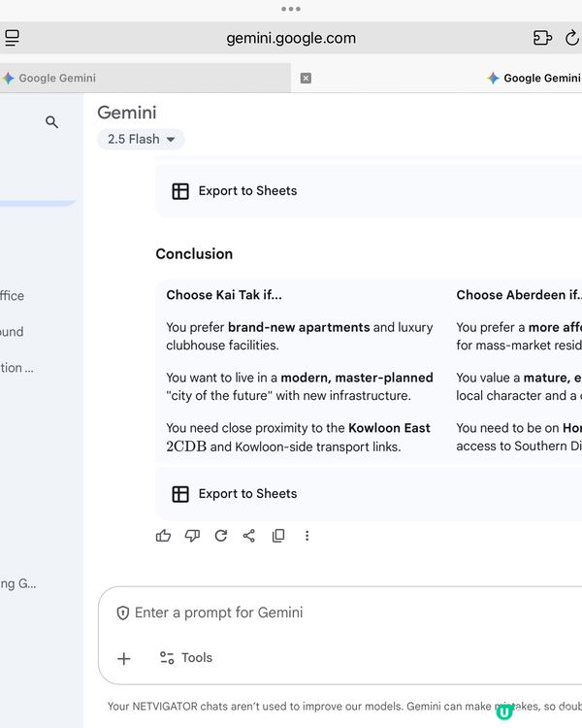Open the 2.5 Flash model dropdown

pyautogui.click(x=141, y=139)
